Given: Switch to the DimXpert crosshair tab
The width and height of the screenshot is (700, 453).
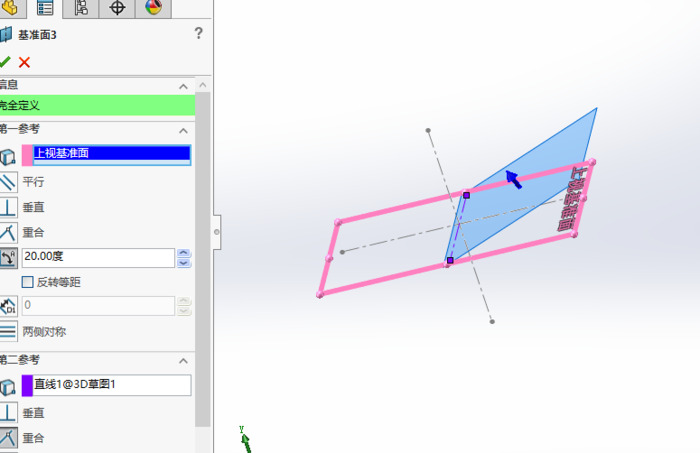Looking at the screenshot, I should 117,8.
